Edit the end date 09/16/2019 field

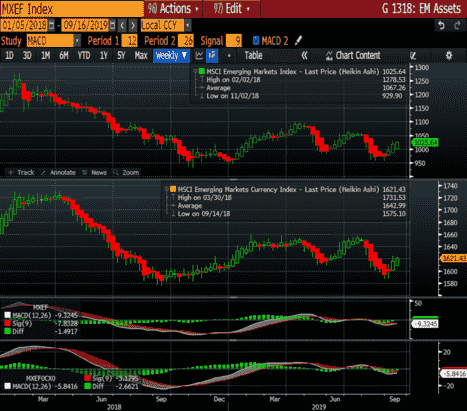pos(85,25)
